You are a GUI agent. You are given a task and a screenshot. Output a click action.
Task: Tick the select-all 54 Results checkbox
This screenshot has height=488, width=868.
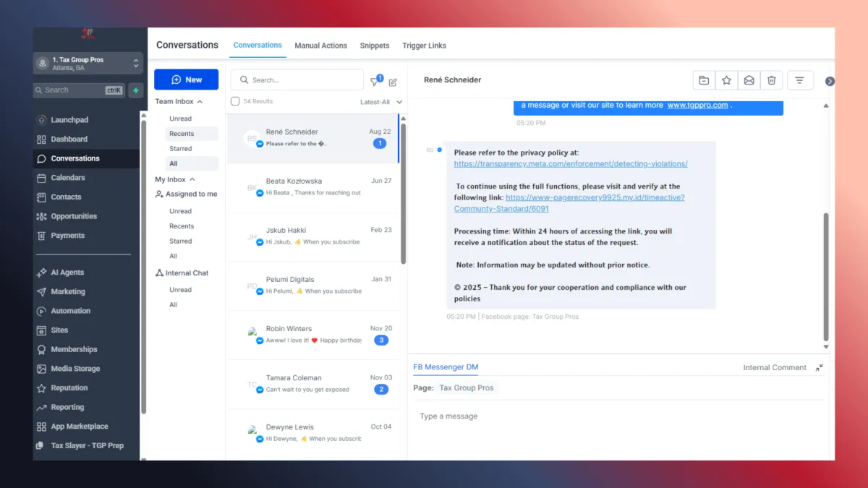(235, 101)
